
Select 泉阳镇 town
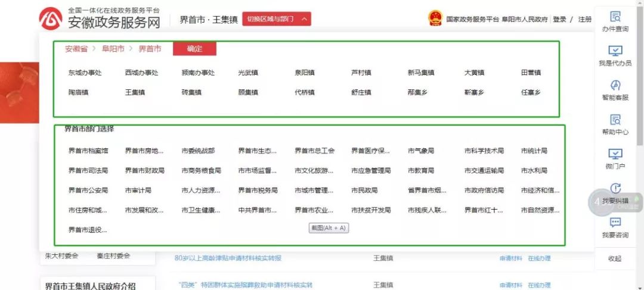click(305, 73)
